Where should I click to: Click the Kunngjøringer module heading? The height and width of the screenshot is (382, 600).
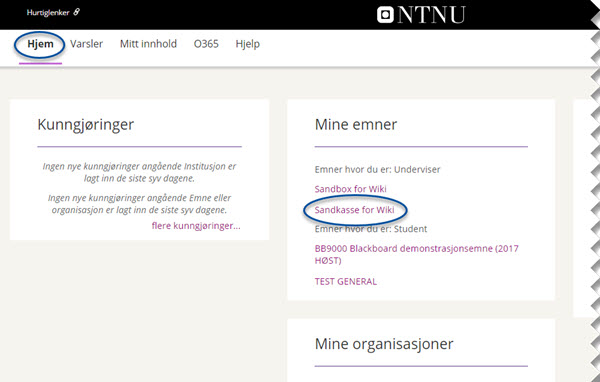(x=86, y=125)
